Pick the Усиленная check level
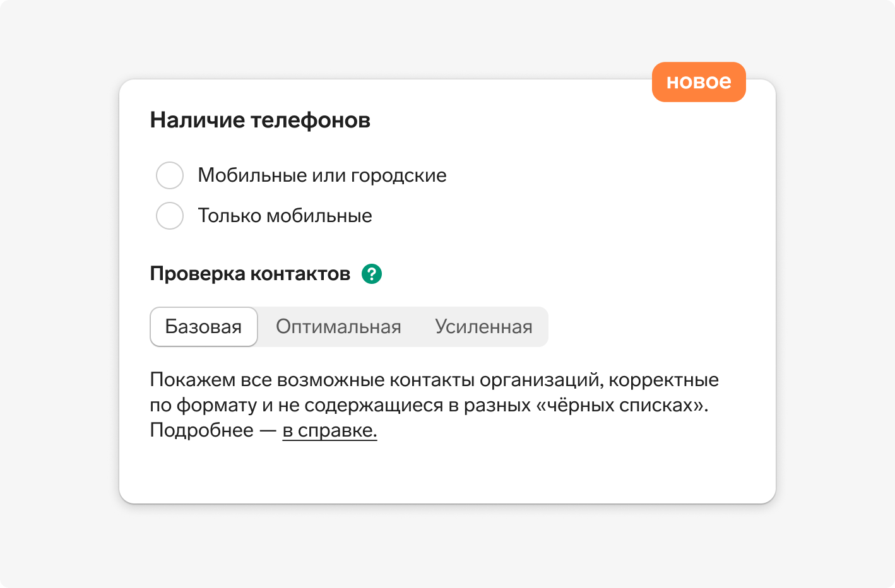 [483, 327]
